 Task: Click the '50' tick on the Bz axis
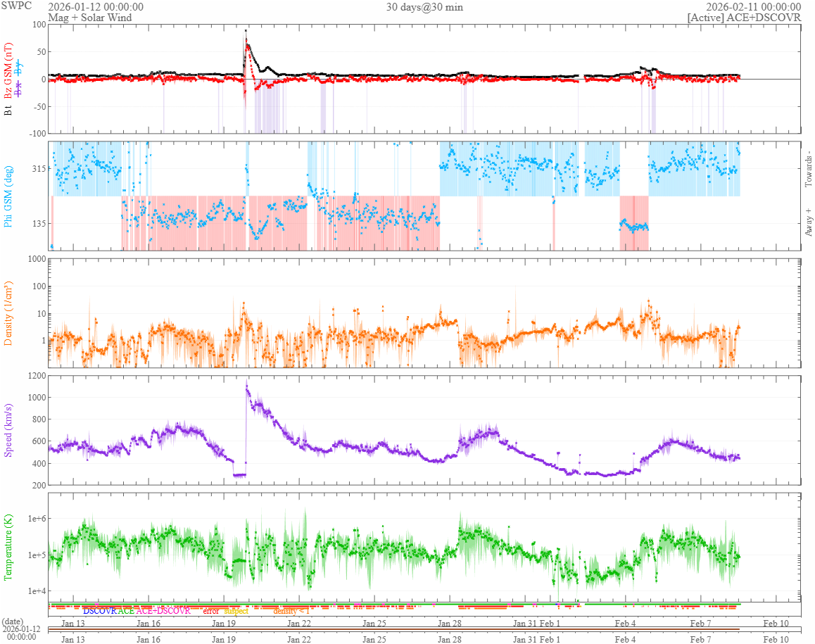(42, 52)
